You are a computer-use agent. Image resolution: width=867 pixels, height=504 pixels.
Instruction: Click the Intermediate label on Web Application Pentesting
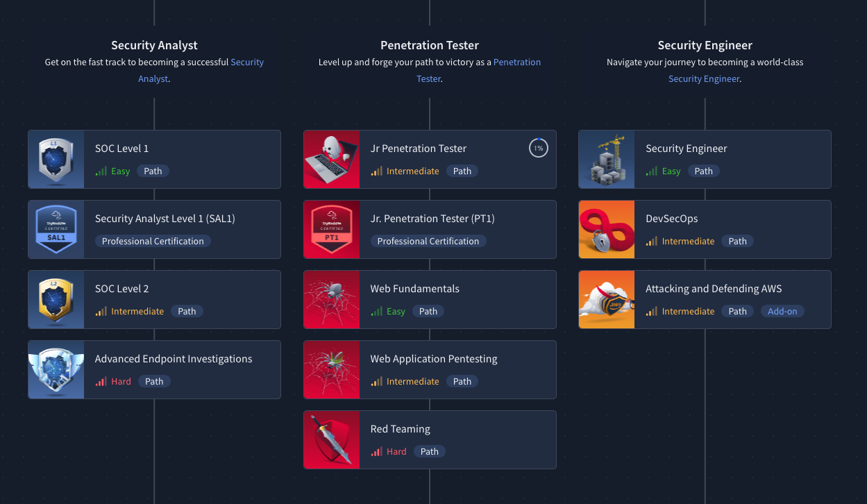413,381
